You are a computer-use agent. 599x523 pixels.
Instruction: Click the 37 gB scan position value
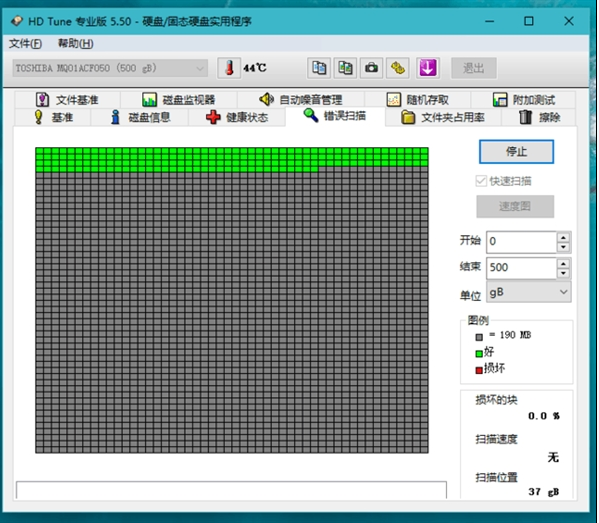coord(544,492)
